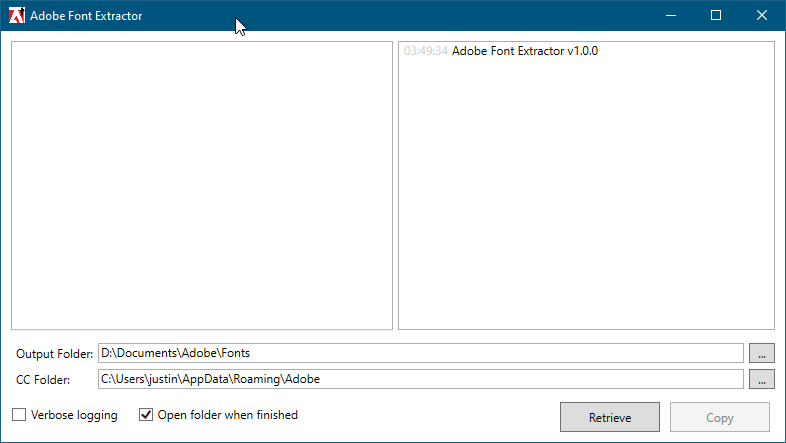Click the CC Folder label
This screenshot has height=443, width=786.
click(x=43, y=380)
